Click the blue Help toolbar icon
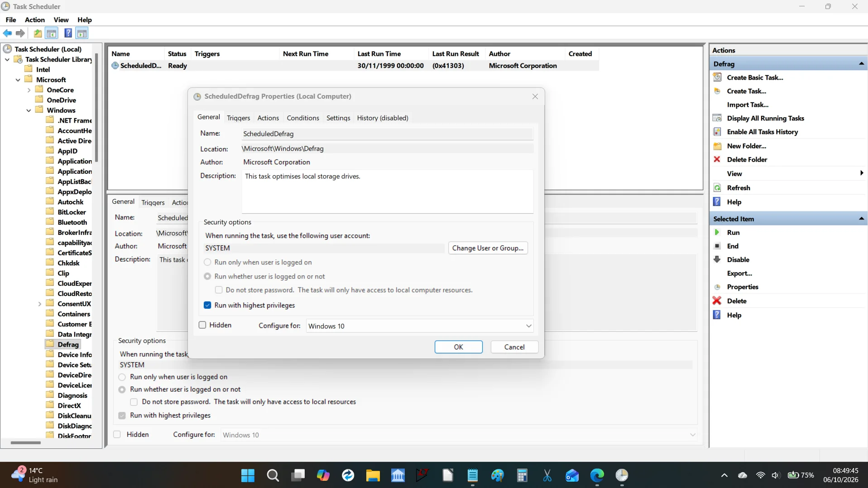The width and height of the screenshot is (868, 488). 68,33
